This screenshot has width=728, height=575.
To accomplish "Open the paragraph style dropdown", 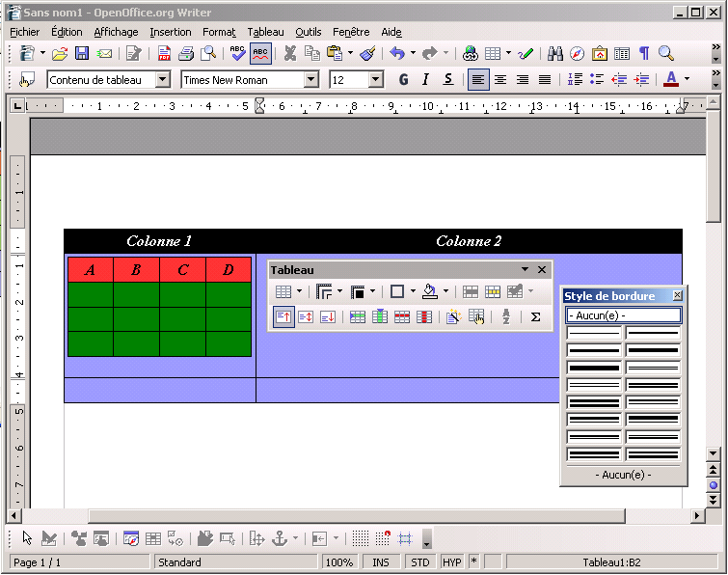I will [x=163, y=80].
